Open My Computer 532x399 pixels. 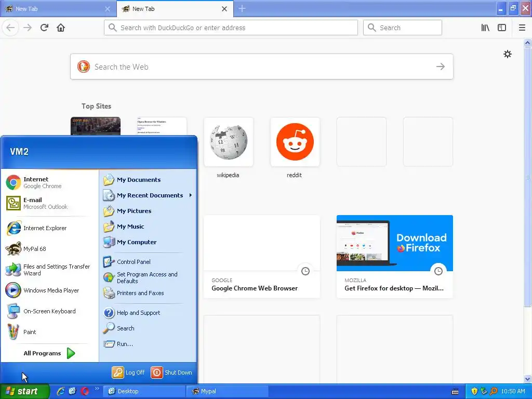[x=148, y=242]
